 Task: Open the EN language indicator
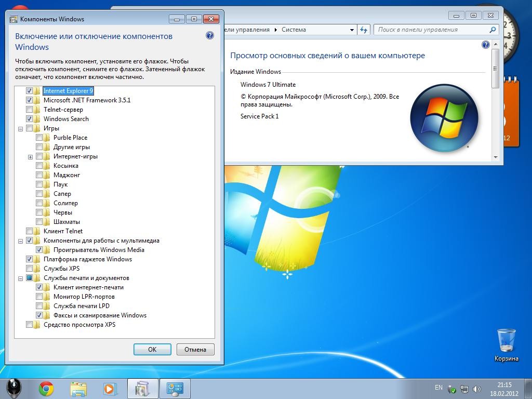coord(438,388)
